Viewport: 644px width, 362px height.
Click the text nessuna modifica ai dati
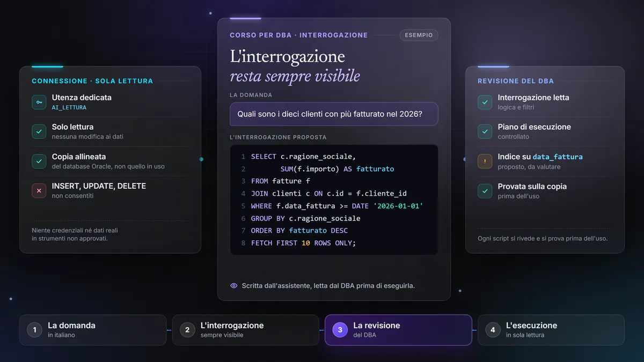click(87, 137)
